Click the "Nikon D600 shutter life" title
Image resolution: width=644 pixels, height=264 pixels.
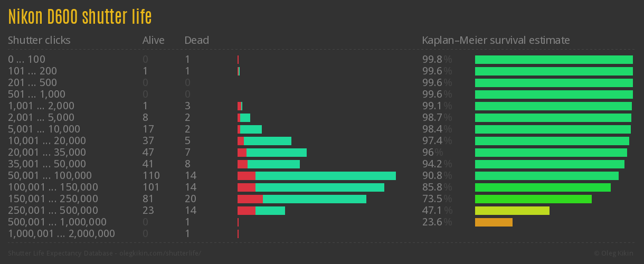pos(80,17)
